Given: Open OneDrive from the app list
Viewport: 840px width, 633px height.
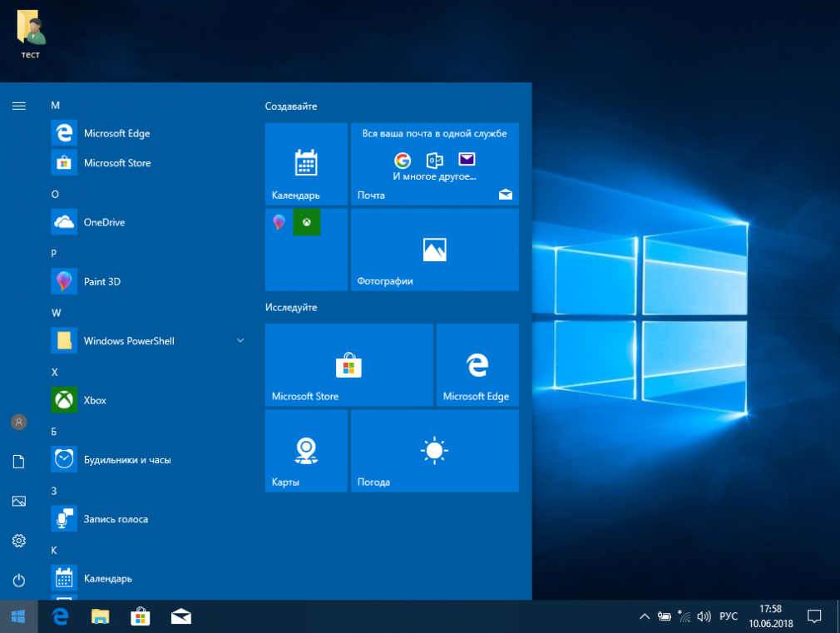Looking at the screenshot, I should click(x=149, y=222).
